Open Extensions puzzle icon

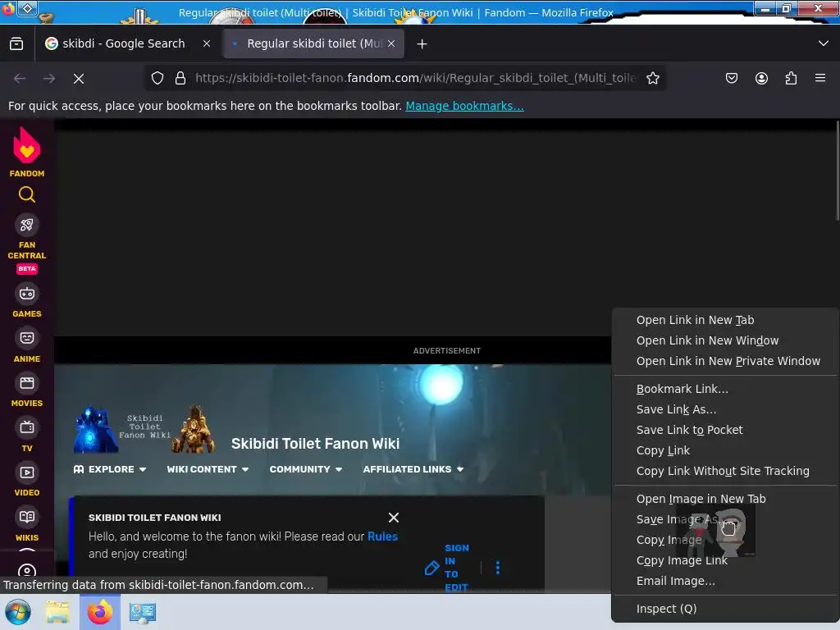coord(791,78)
